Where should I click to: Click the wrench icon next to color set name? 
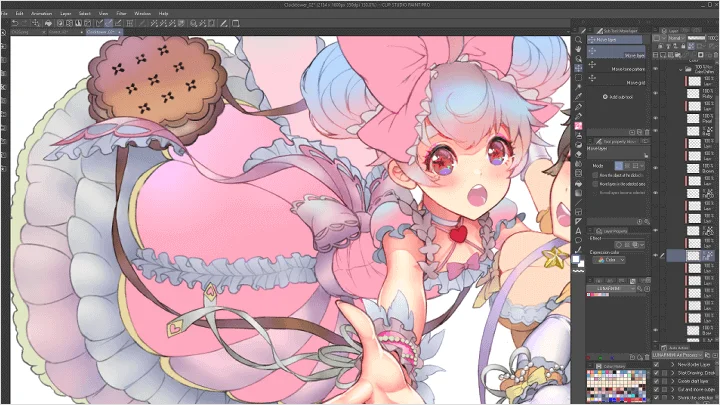640,288
